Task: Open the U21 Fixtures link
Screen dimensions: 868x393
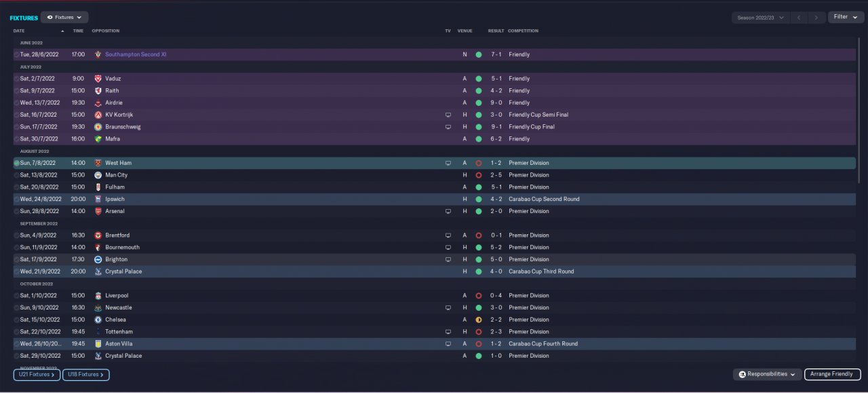Action: (x=37, y=374)
